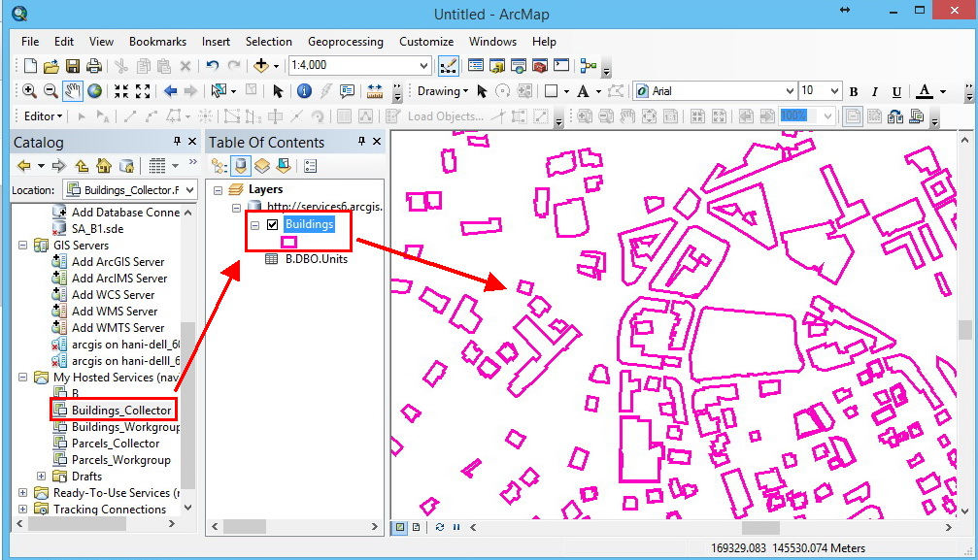Click the Print icon
Image resolution: width=978 pixels, height=560 pixels.
94,65
